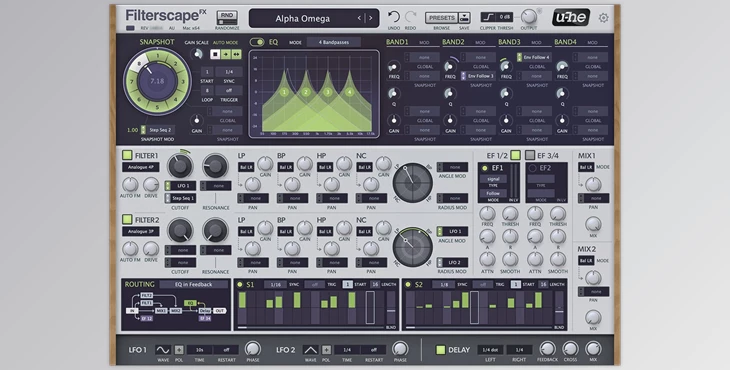The height and width of the screenshot is (370, 730).
Task: Click the RND randomize icon
Action: coord(227,17)
